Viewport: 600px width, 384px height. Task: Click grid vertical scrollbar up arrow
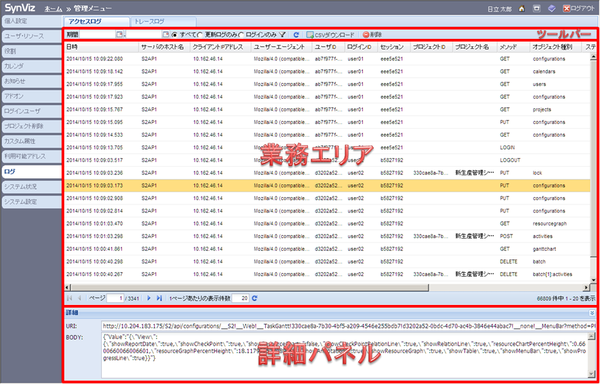point(593,57)
